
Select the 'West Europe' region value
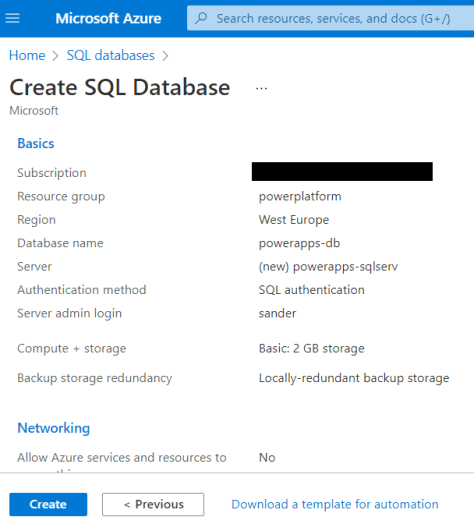click(294, 220)
